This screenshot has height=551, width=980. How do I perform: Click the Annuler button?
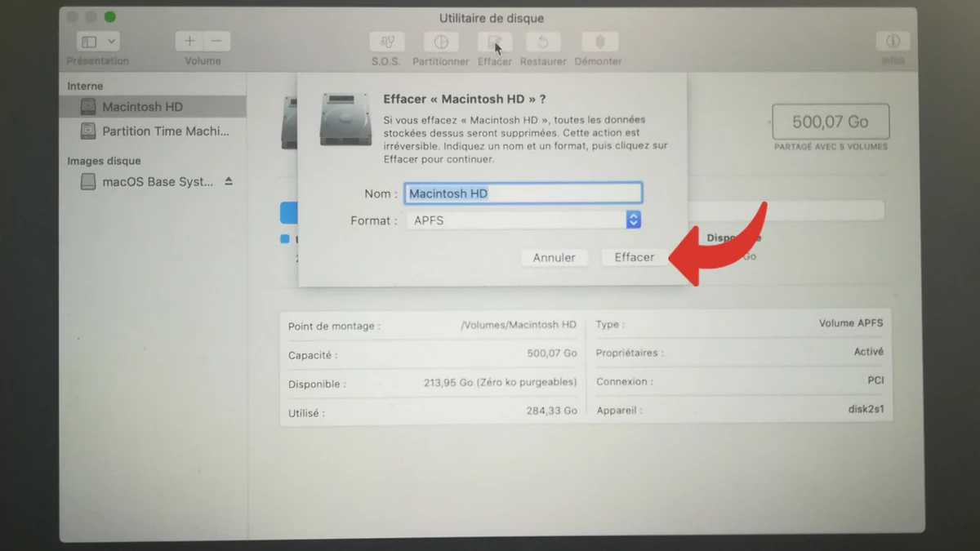coord(555,257)
